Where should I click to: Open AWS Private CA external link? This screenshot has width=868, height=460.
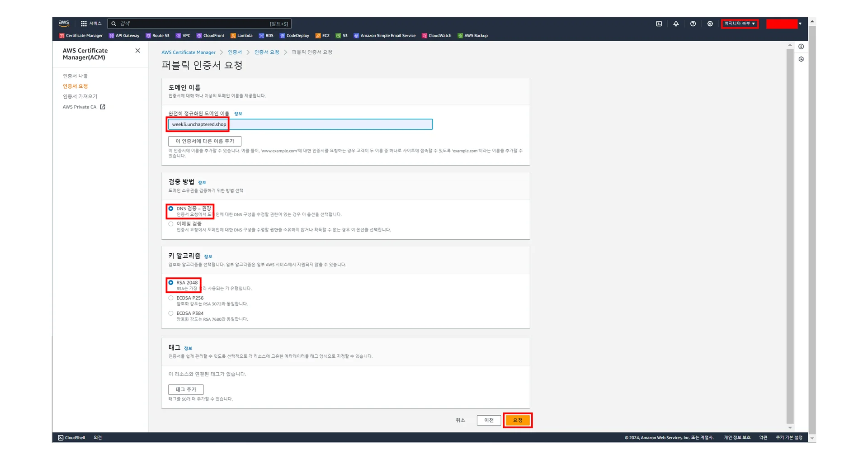(84, 107)
